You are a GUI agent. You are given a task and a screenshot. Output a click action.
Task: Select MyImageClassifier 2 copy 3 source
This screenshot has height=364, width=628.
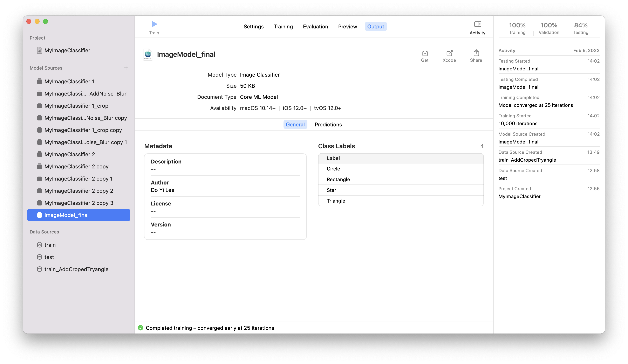(79, 203)
